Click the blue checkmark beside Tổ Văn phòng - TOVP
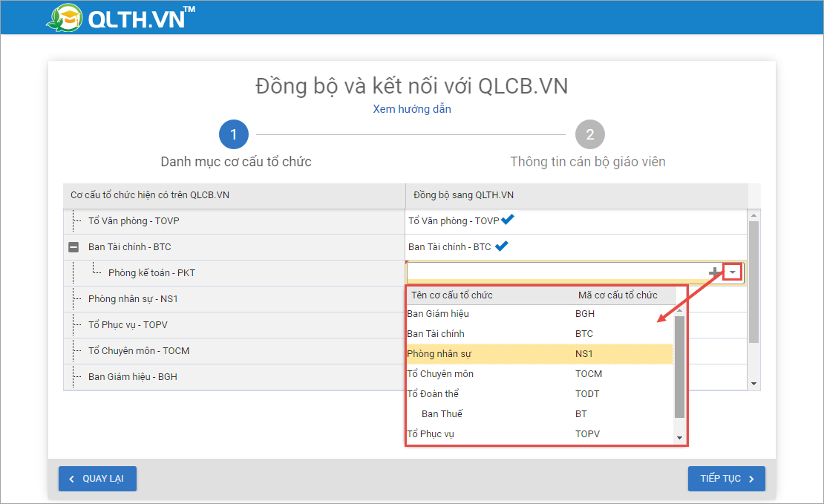The image size is (824, 504). [508, 219]
